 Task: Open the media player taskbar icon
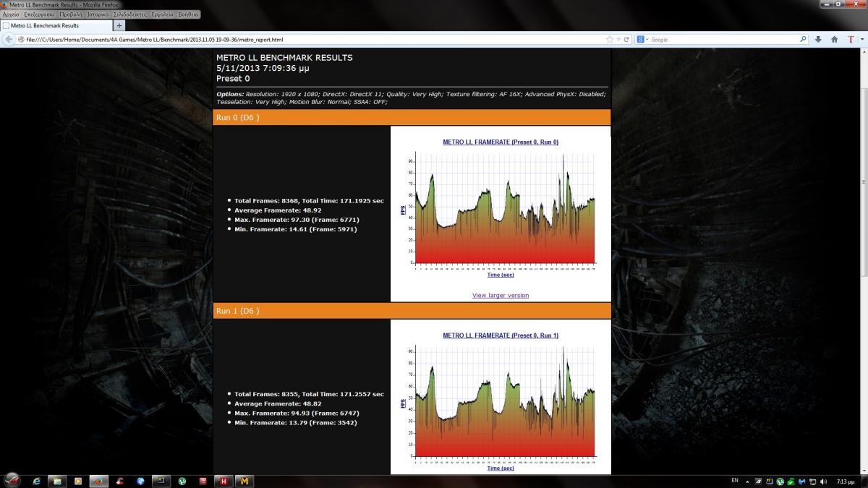tap(78, 480)
